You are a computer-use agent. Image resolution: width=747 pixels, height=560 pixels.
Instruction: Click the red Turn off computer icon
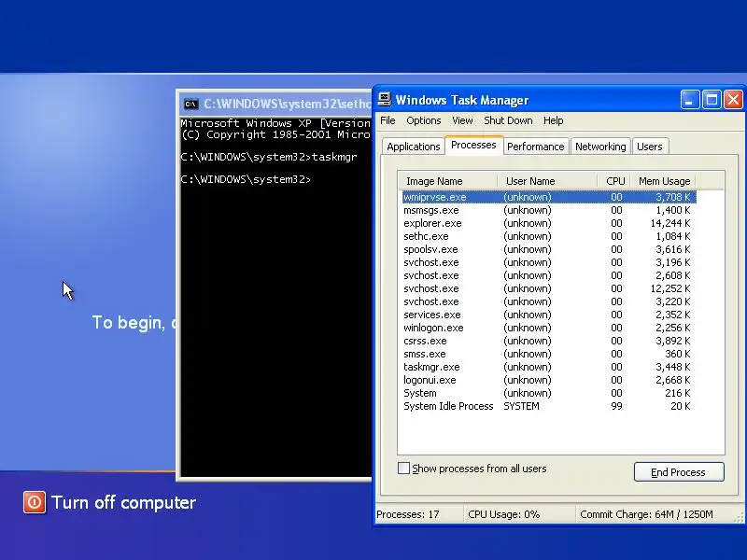(x=35, y=502)
